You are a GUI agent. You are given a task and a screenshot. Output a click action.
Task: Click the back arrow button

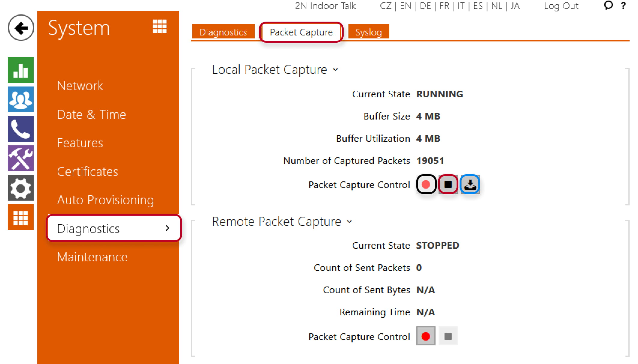[21, 28]
